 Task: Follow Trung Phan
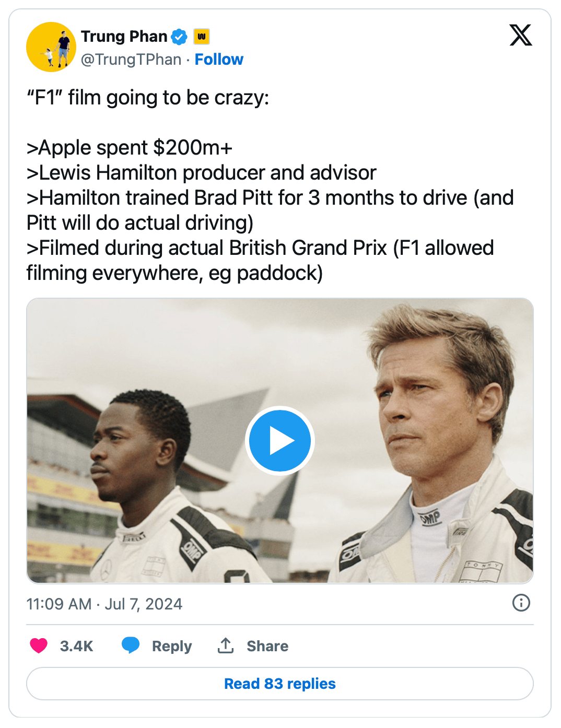pos(219,60)
